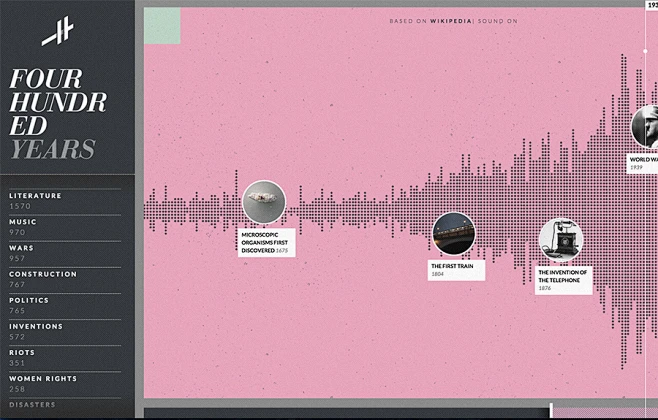Select the Disasters category
This screenshot has height=420, width=658.
coord(32,404)
